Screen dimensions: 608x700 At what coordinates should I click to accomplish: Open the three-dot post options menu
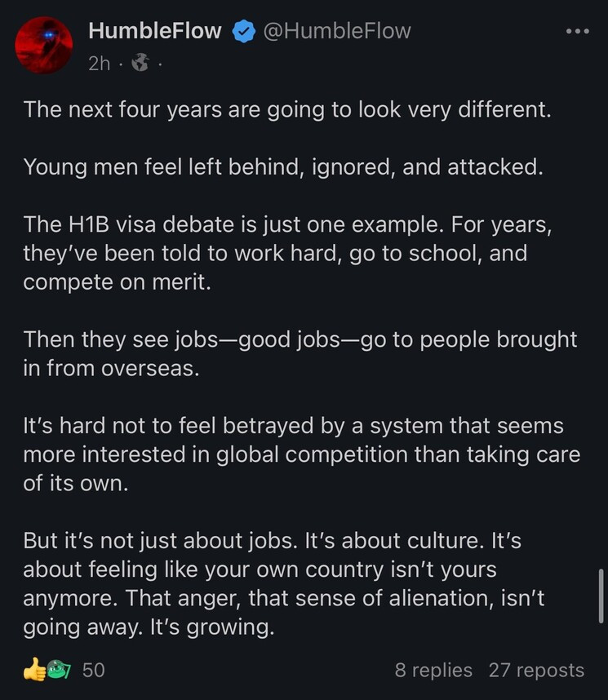pos(577,31)
